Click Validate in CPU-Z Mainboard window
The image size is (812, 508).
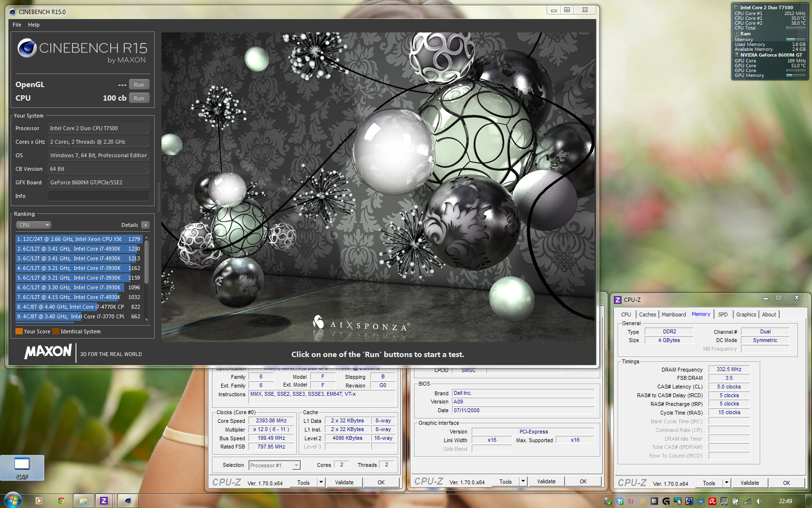546,481
